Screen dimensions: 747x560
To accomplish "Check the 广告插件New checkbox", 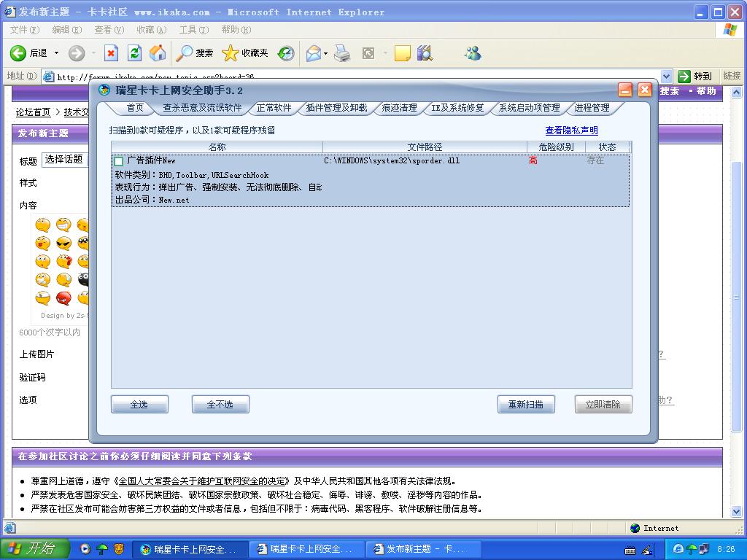I will pyautogui.click(x=119, y=161).
